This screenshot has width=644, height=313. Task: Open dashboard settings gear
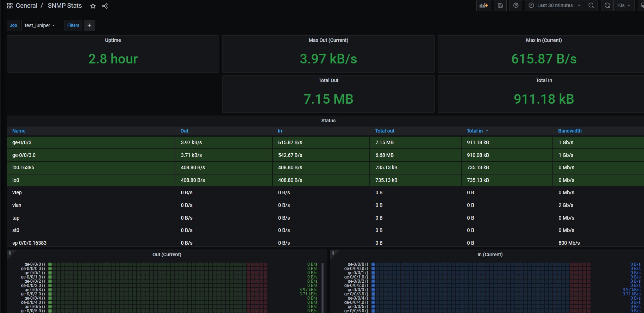click(x=516, y=6)
